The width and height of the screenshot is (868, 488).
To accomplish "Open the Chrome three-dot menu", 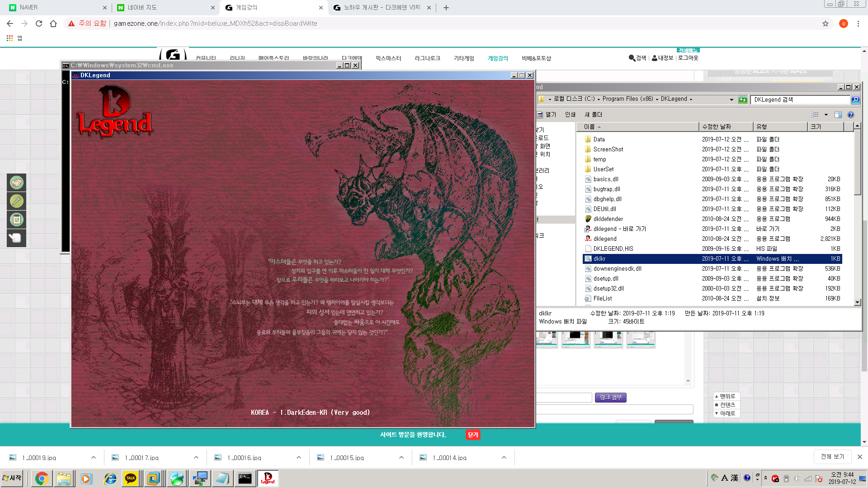I will coord(858,23).
